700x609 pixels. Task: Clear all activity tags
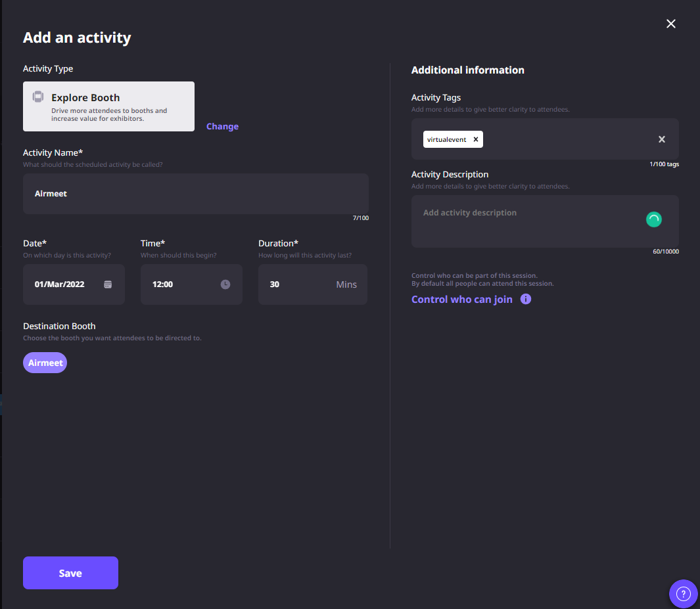coord(662,139)
